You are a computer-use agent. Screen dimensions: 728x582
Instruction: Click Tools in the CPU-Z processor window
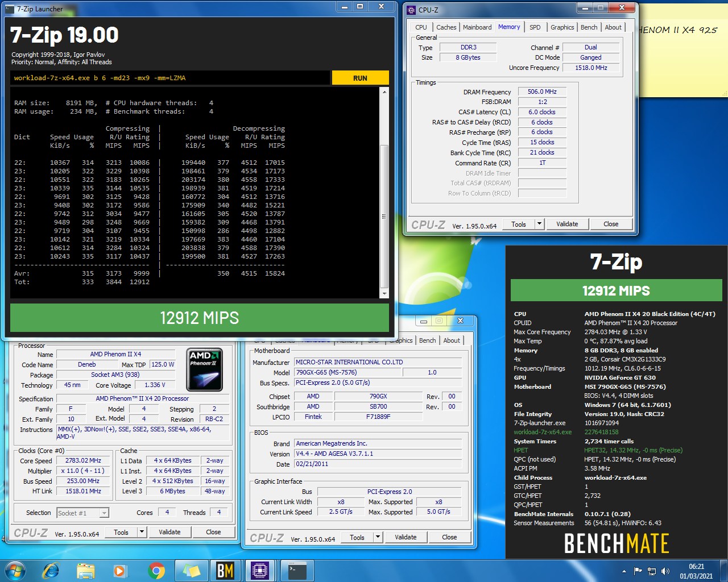(121, 532)
